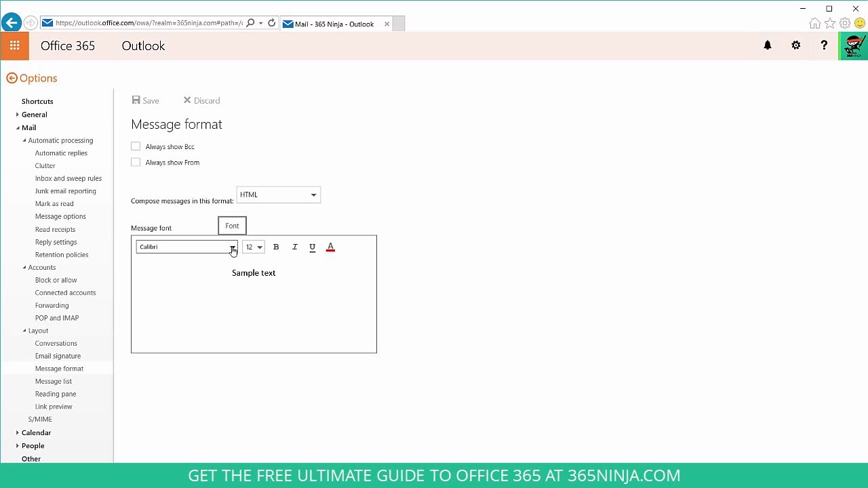Open the font size 12 dropdown
The image size is (868, 488).
coord(253,247)
